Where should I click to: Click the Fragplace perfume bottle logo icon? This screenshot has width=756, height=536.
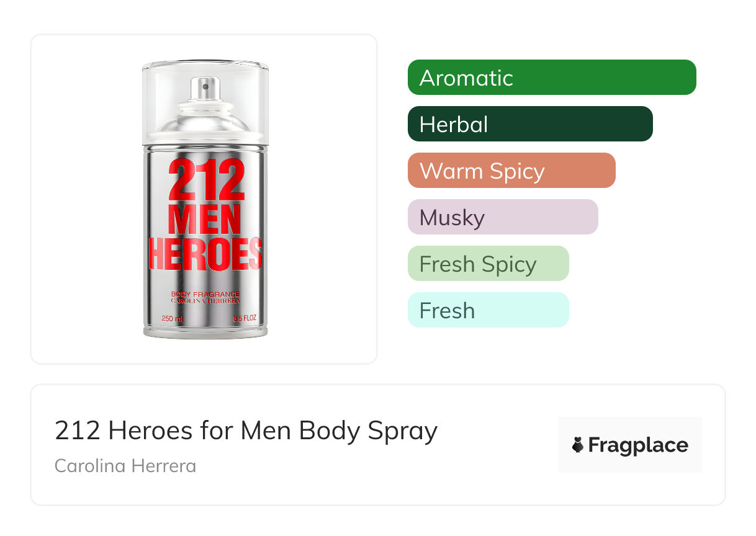(578, 445)
